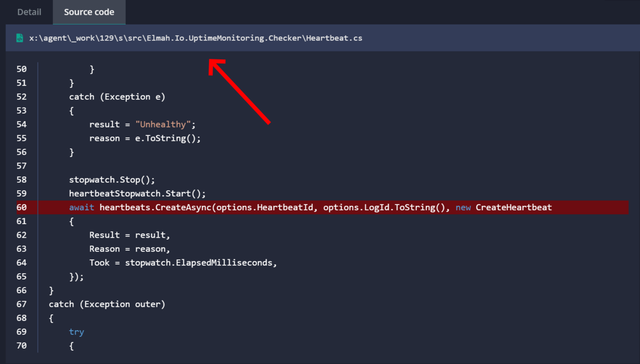Screen dimensions: 640x364
Task: Select the Source code tab
Action: 89,12
